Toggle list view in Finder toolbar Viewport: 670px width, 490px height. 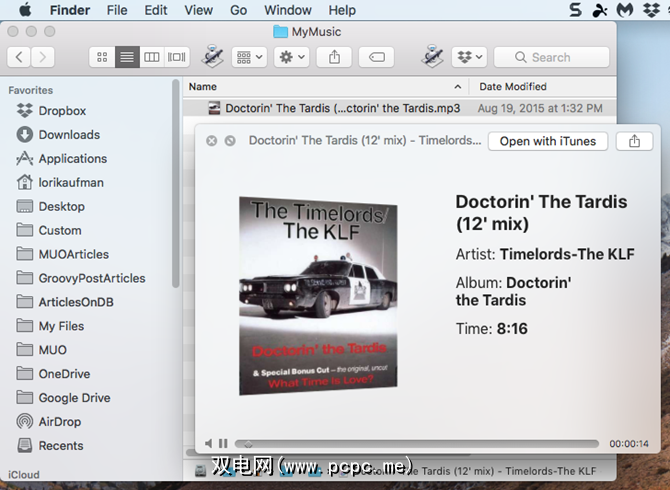coord(127,58)
